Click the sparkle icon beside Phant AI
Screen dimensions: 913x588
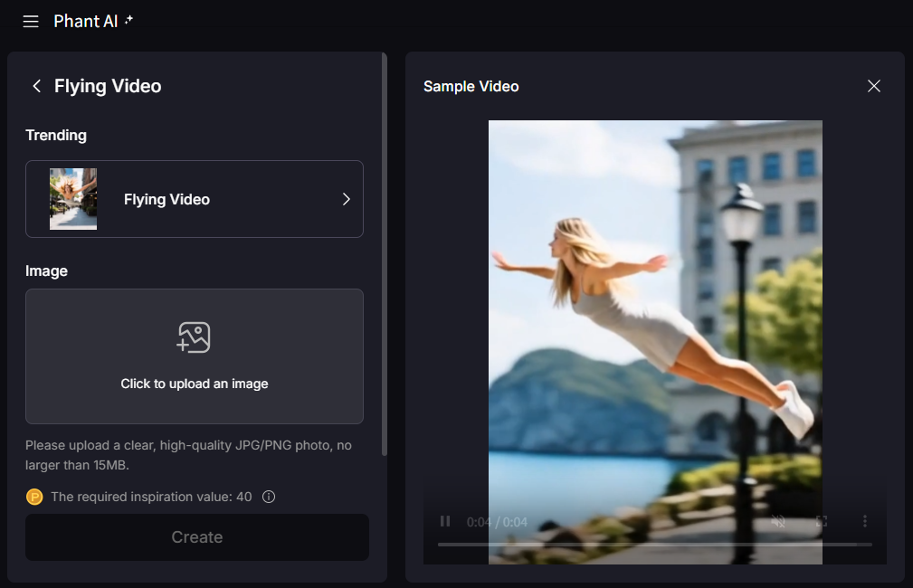pos(128,20)
